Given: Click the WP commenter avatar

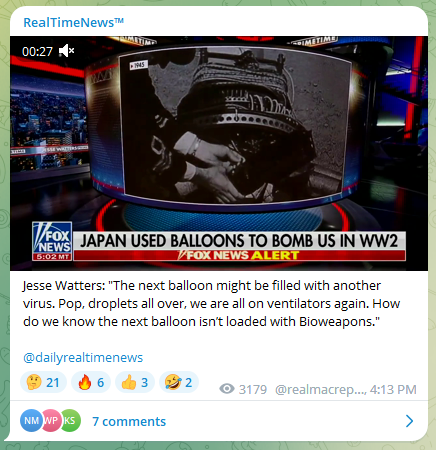Looking at the screenshot, I should point(51,421).
